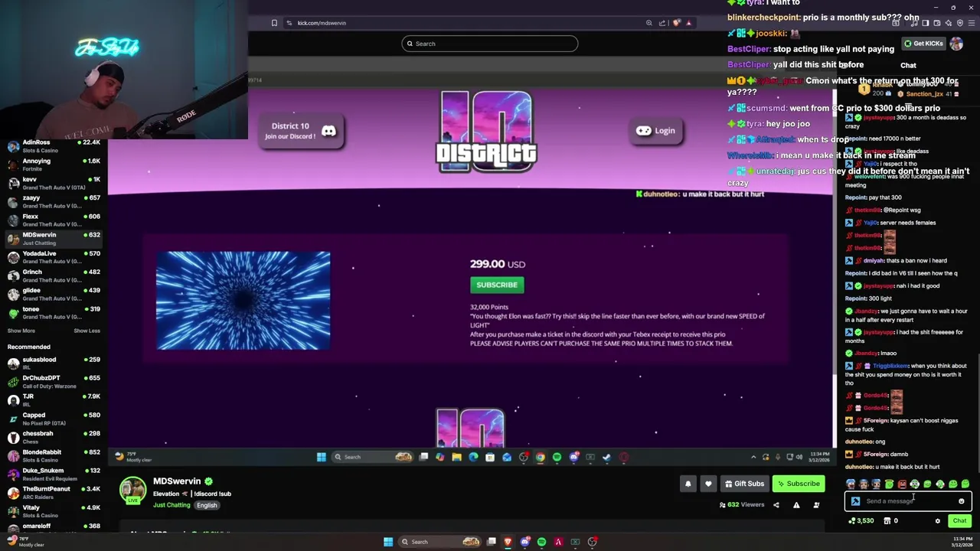Collapse the sidebar list with Show Less
This screenshot has height=551, width=980.
87,331
